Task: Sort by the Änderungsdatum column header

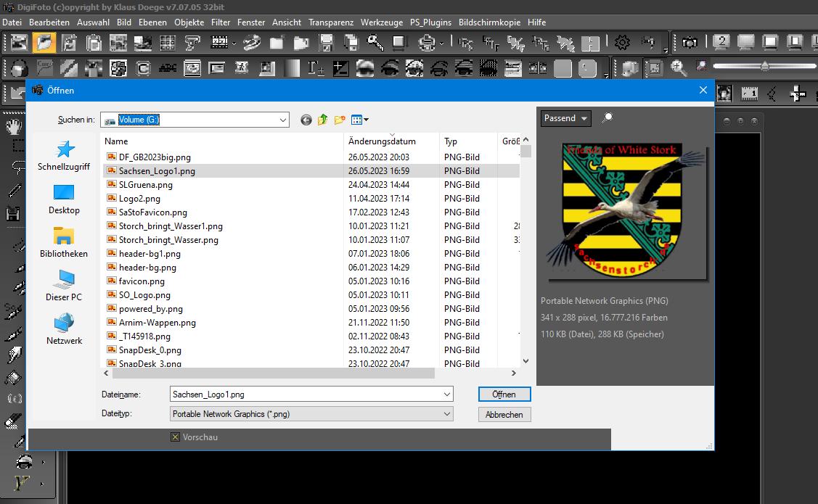Action: click(392, 141)
